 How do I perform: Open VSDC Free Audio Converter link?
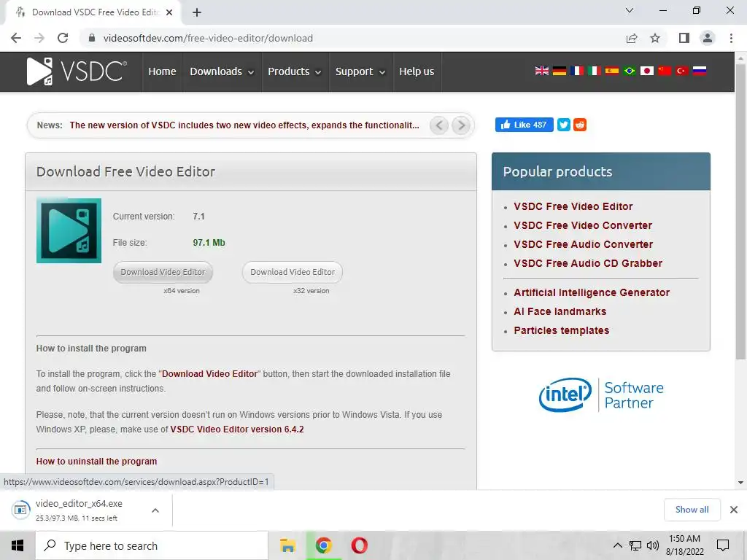click(583, 244)
